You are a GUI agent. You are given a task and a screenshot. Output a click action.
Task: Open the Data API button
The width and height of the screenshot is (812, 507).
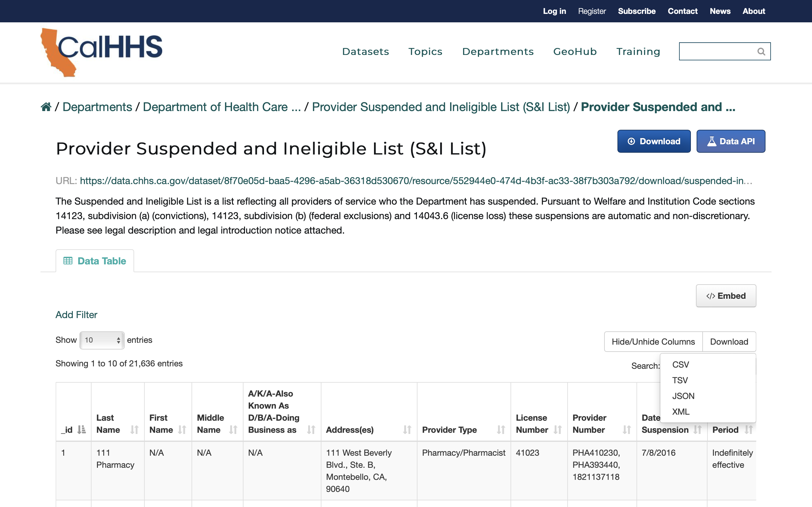click(x=731, y=142)
